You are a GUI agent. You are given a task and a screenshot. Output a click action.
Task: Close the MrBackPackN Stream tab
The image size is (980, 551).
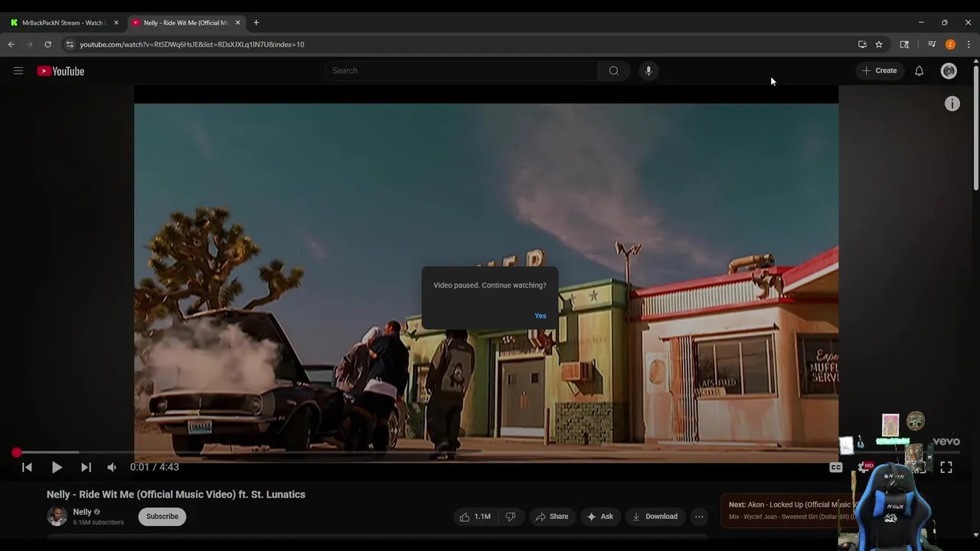tap(116, 23)
